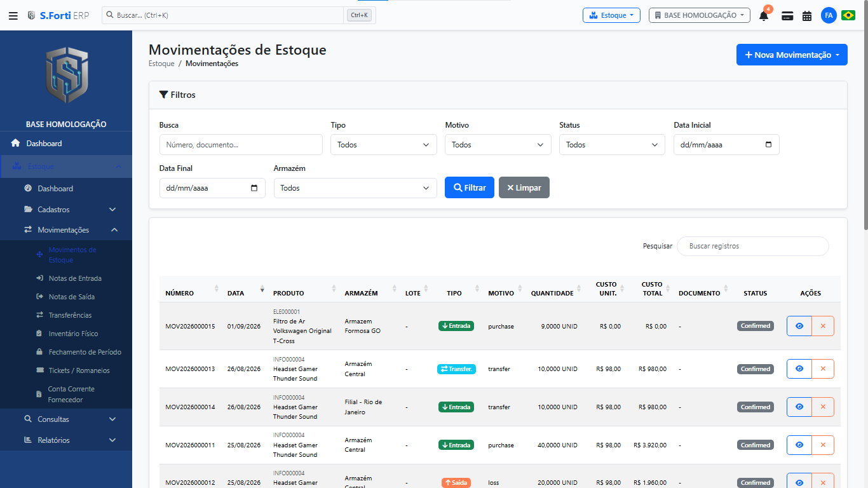Open the Tipo filter dropdown
868x488 pixels.
tap(384, 145)
